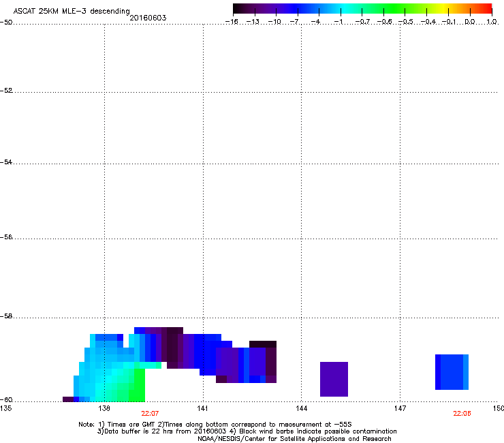The height and width of the screenshot is (443, 504).
Task: Click the NOAA/NESDIS credit line
Action: click(294, 439)
